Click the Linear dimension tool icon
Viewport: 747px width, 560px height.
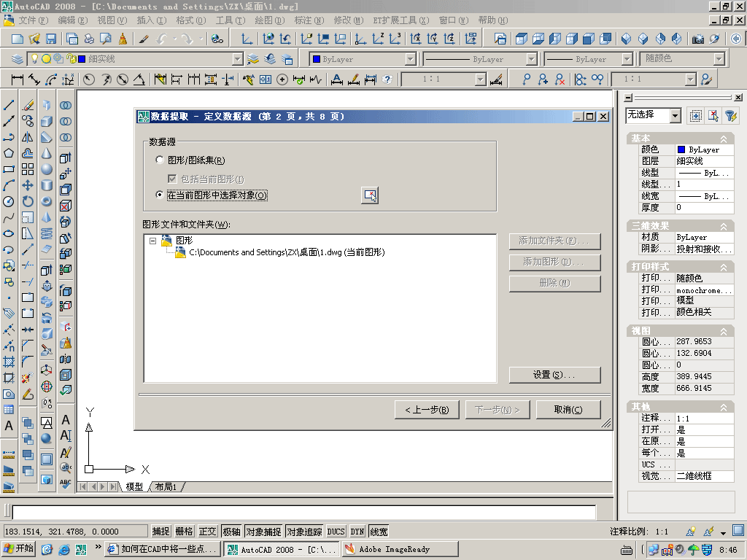coord(18,79)
